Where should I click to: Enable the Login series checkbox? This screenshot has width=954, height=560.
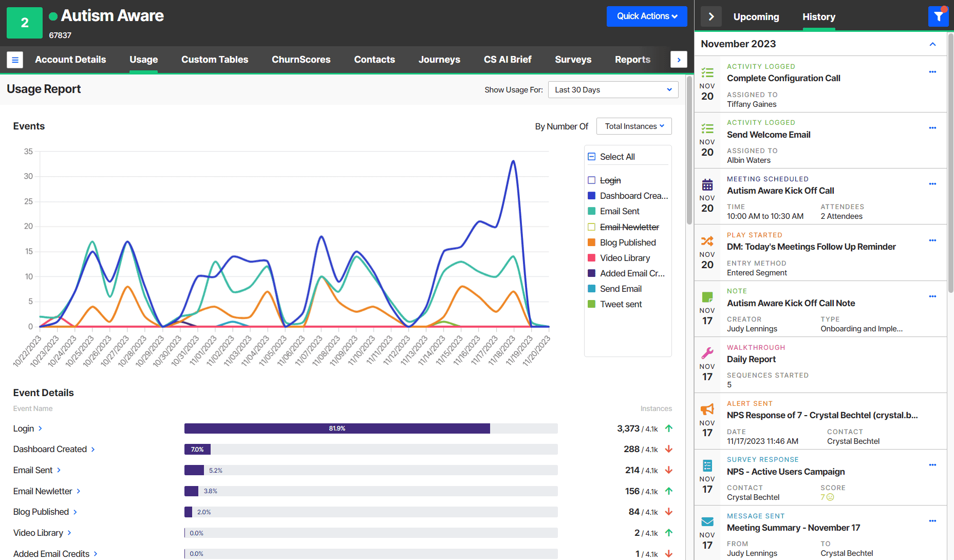(x=591, y=180)
